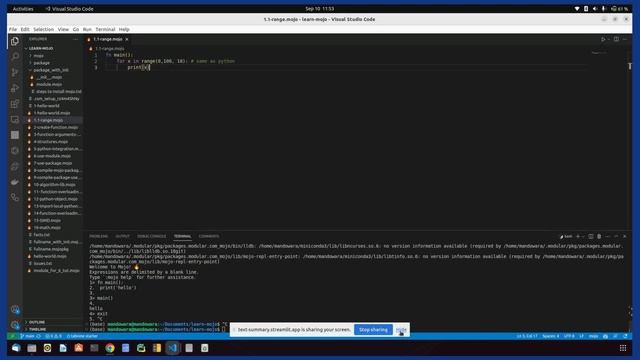Click the Stop sharing button
The image size is (640, 360).
coord(373,329)
